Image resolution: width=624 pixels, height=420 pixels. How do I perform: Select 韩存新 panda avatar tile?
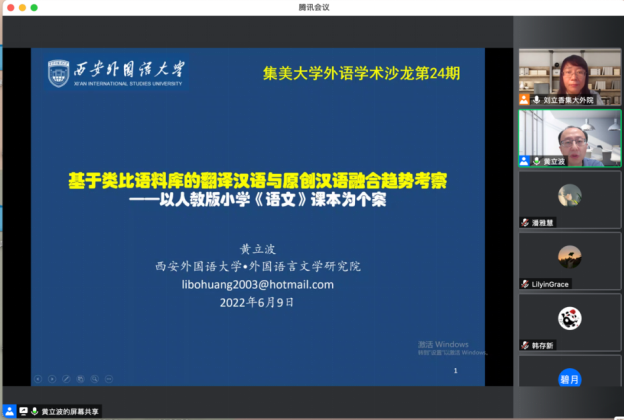(x=569, y=318)
